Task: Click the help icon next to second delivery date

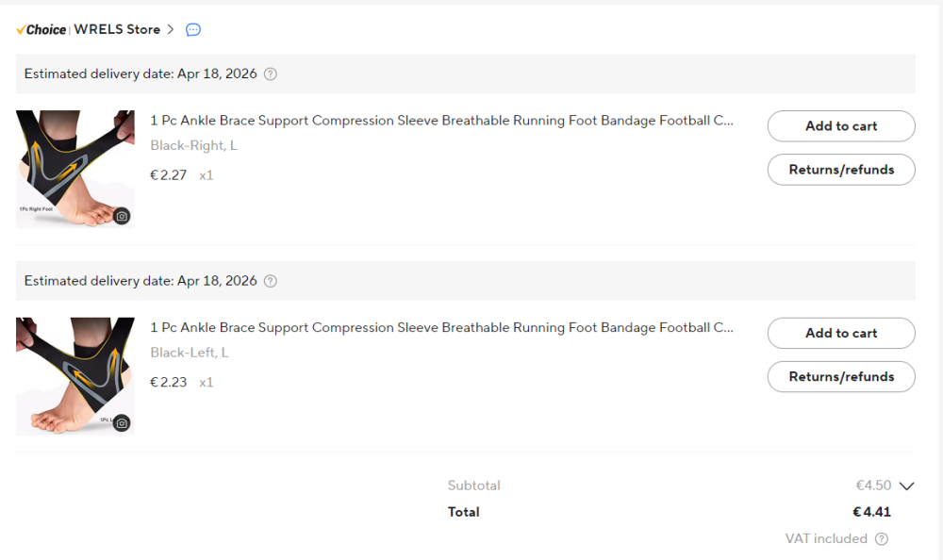Action: (x=271, y=281)
